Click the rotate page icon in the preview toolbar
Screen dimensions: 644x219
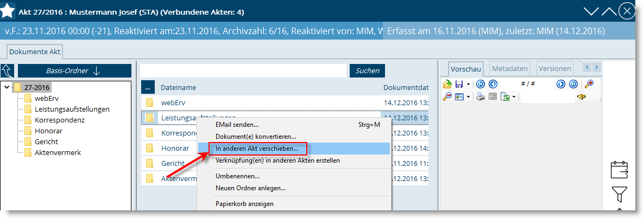tap(505, 97)
